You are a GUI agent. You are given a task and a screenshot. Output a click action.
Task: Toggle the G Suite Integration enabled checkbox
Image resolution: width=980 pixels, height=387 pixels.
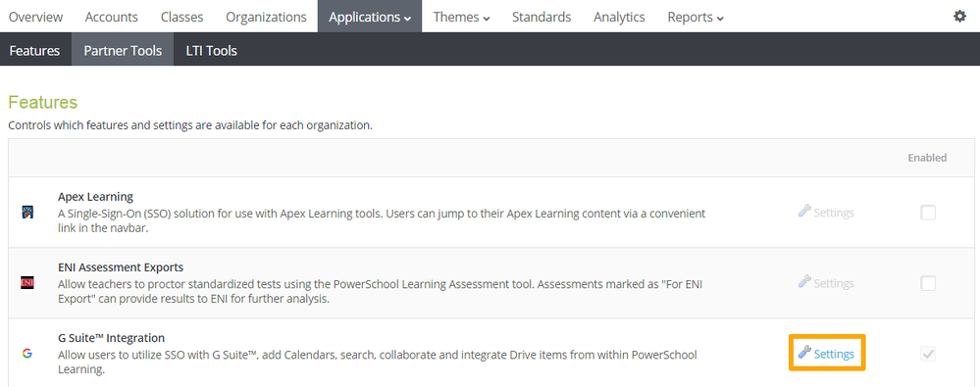coord(928,355)
